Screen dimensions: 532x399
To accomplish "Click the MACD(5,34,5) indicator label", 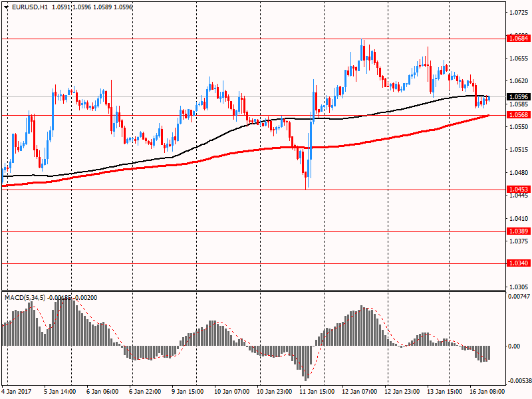I will click(25, 297).
